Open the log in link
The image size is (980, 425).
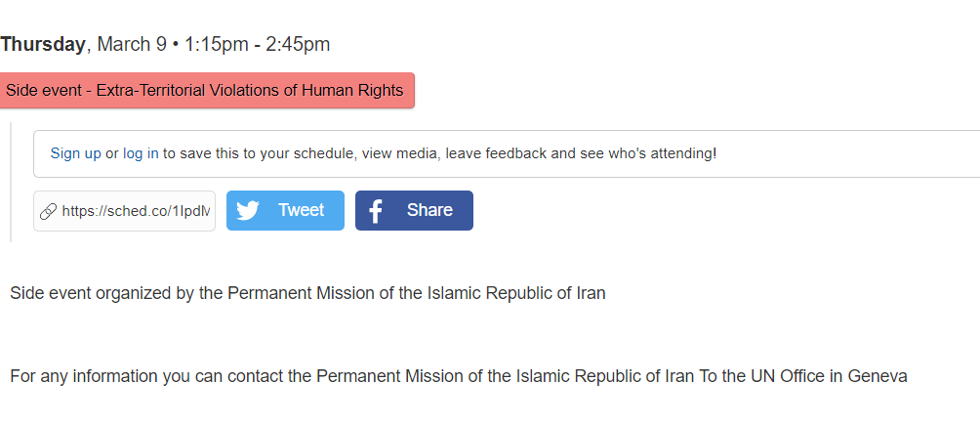[x=141, y=153]
